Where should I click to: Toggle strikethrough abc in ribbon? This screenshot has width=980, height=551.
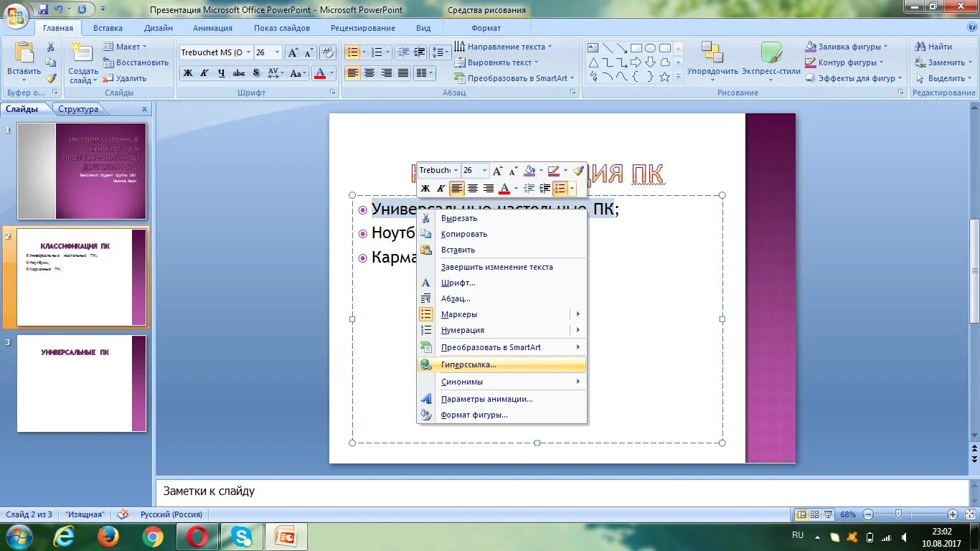point(239,73)
